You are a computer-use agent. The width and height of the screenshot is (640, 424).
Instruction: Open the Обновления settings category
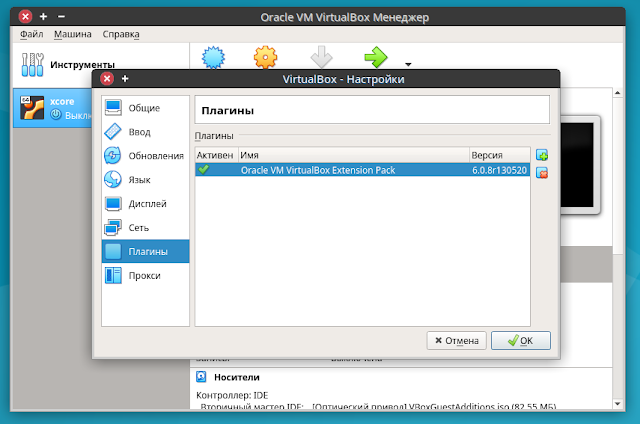point(145,156)
